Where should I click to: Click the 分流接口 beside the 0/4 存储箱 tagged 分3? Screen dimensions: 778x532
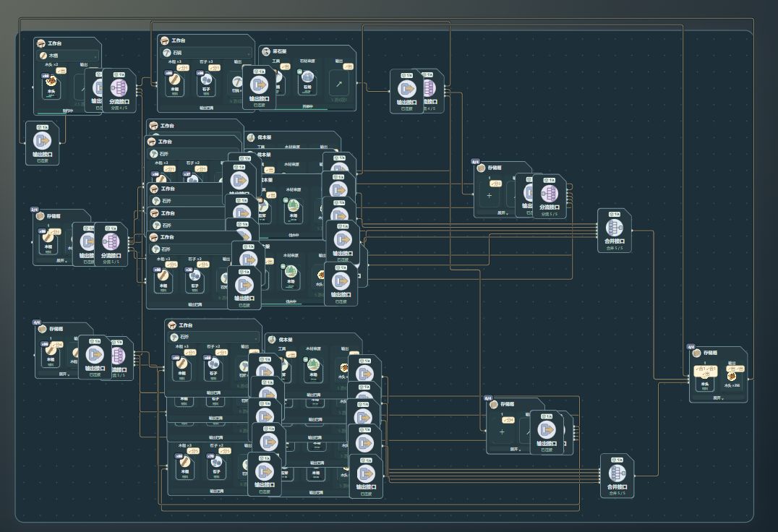coord(550,195)
